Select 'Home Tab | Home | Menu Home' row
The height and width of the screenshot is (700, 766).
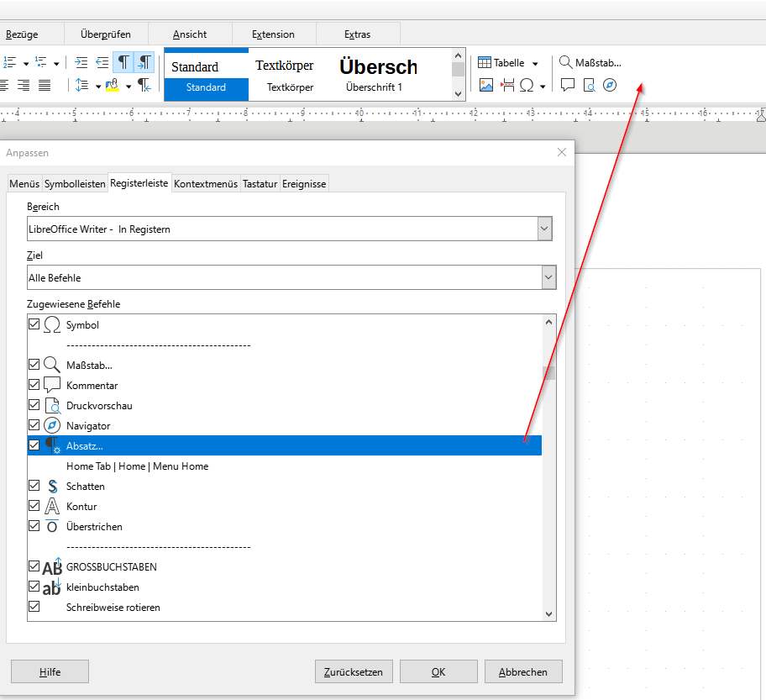[x=285, y=466]
